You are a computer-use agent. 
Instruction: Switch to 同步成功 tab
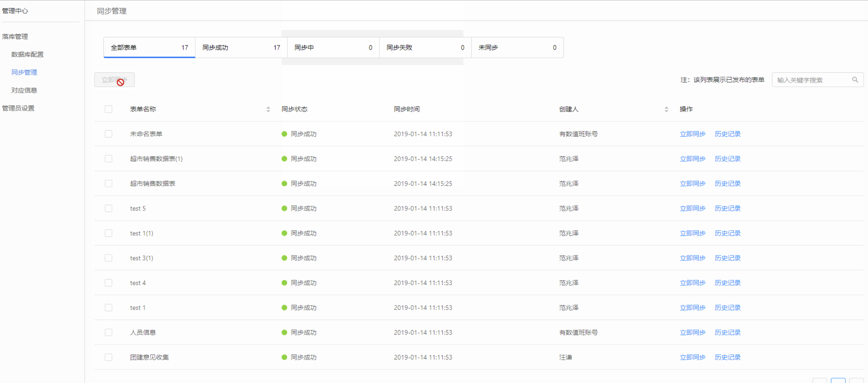point(241,47)
